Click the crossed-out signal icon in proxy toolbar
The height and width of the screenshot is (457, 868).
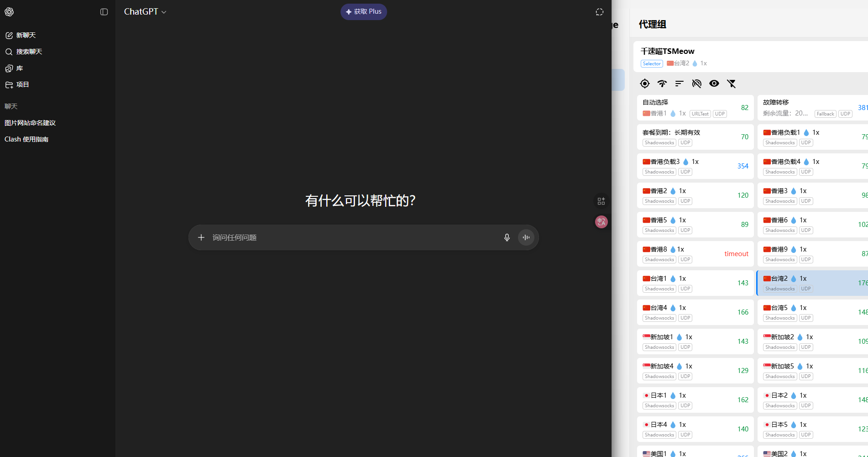pyautogui.click(x=696, y=84)
